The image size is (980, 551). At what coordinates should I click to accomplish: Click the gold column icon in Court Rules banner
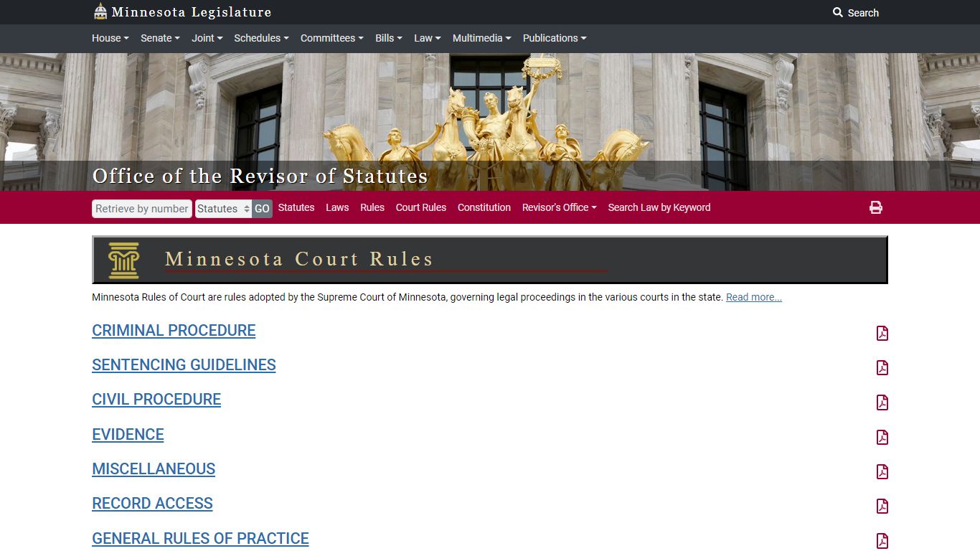(x=123, y=260)
